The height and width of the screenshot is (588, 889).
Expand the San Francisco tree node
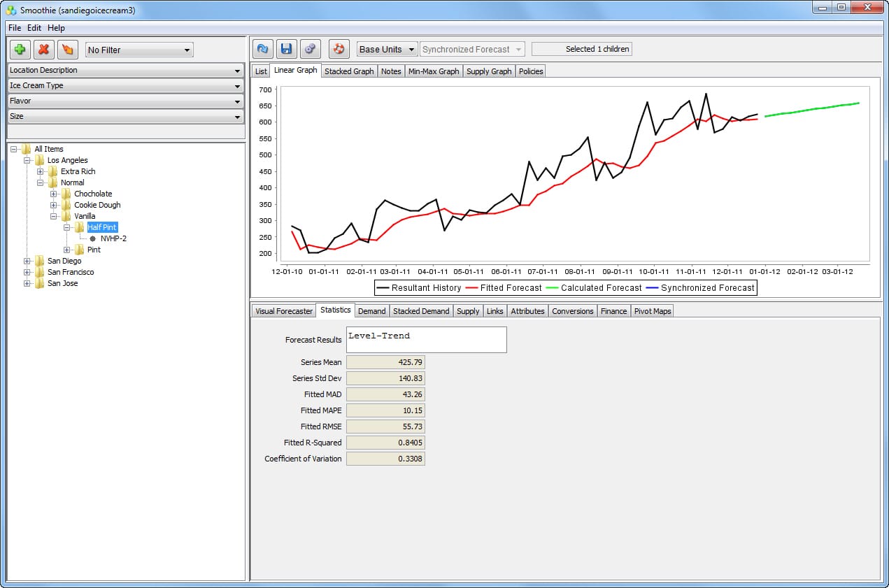pos(27,272)
